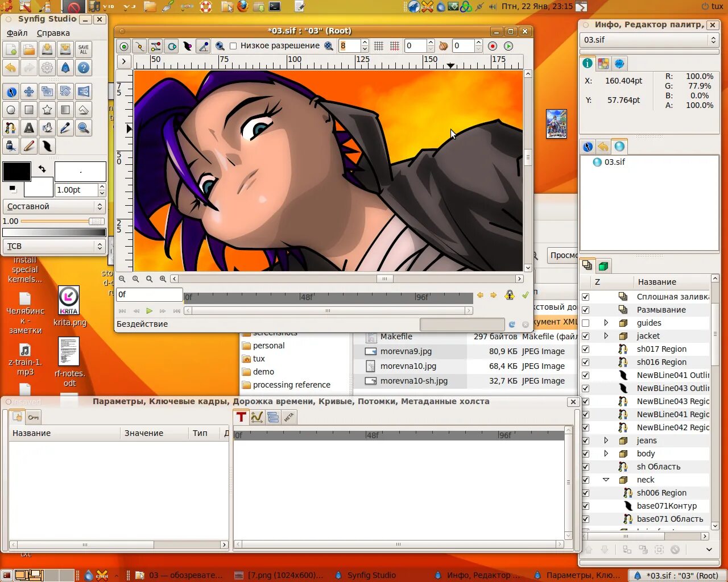Viewport: 728px width, 582px height.
Task: Click the new document icon in toolbox
Action: [x=11, y=49]
